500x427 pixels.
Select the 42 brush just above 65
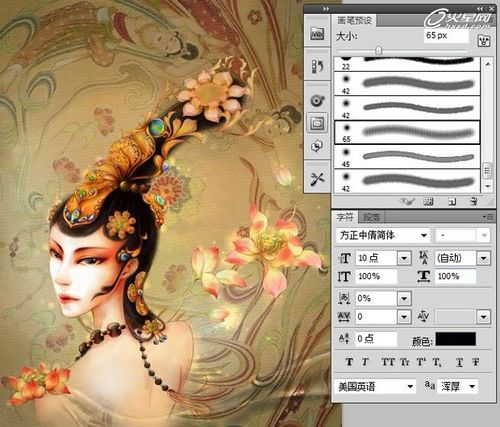(407, 108)
